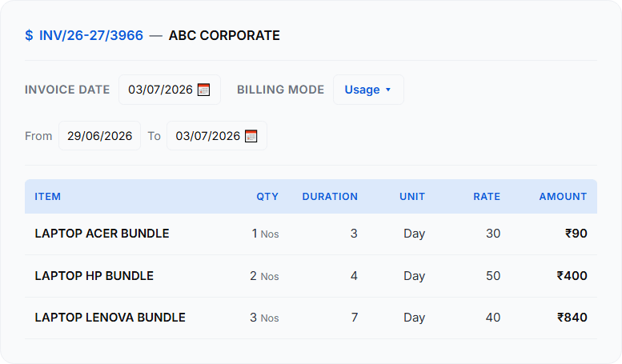Click the DURATION column header
Image resolution: width=622 pixels, height=364 pixels.
[x=330, y=197]
